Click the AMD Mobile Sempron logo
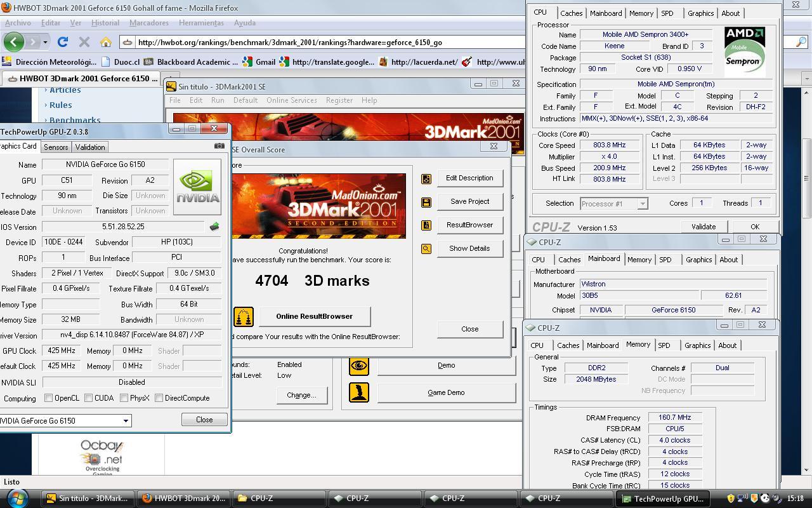This screenshot has width=812, height=508. [x=745, y=51]
